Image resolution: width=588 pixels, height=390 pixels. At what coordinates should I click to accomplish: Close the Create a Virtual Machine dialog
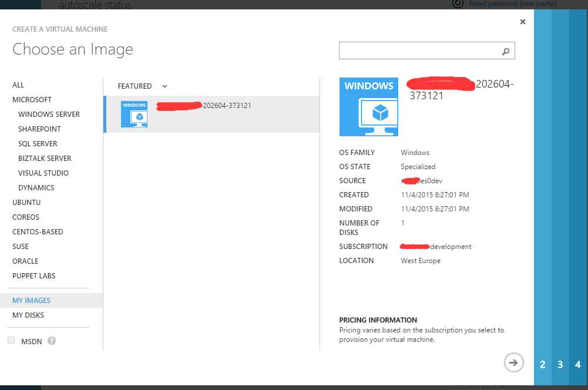pyautogui.click(x=522, y=22)
